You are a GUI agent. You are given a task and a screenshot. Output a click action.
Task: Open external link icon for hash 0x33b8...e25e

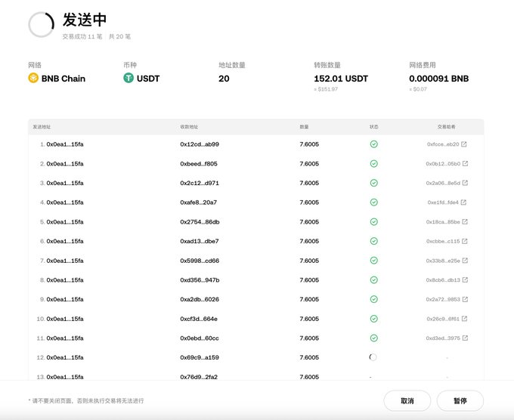coord(465,261)
